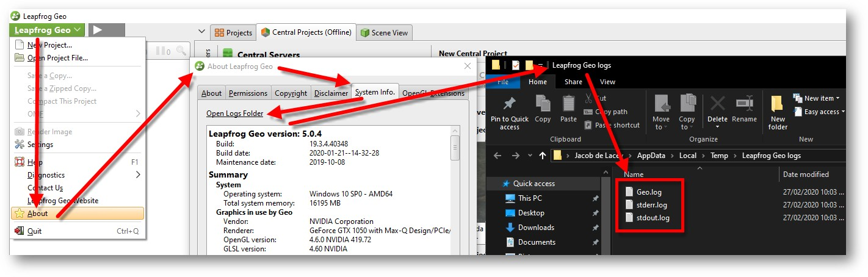Select the Geo.log file
The width and height of the screenshot is (868, 277).
648,192
